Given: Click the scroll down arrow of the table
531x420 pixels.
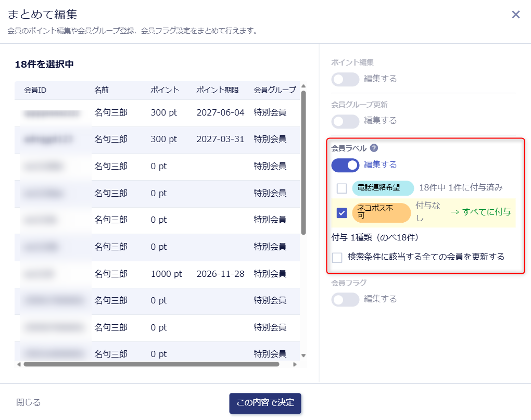Looking at the screenshot, I should [x=304, y=355].
